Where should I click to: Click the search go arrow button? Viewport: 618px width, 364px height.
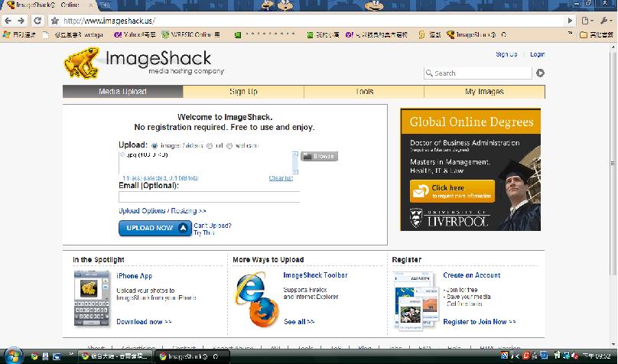540,73
